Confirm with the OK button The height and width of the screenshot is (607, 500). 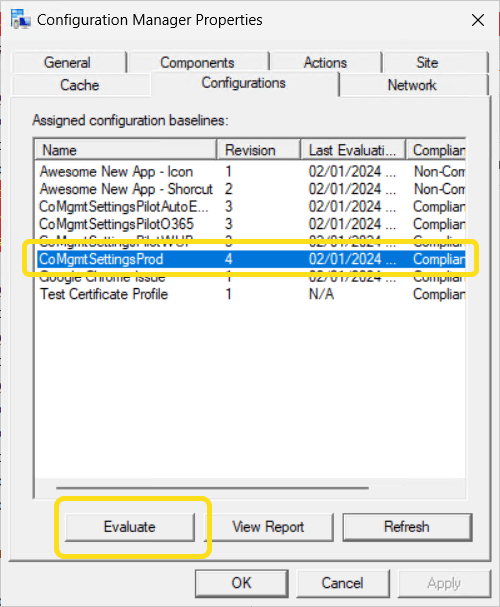pyautogui.click(x=242, y=583)
